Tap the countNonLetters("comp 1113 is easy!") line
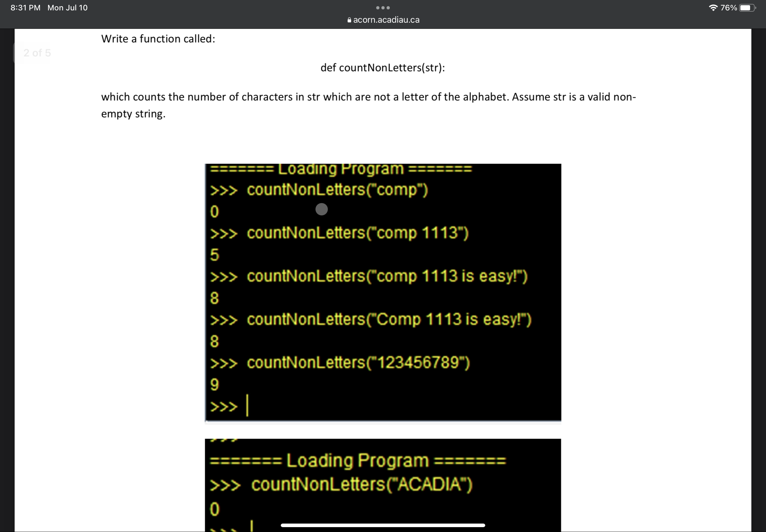Image resolution: width=766 pixels, height=532 pixels. [x=369, y=276]
